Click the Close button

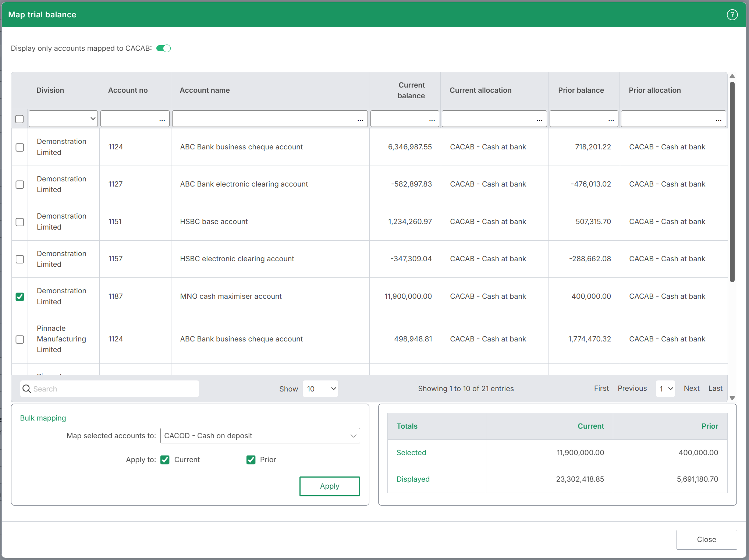706,539
